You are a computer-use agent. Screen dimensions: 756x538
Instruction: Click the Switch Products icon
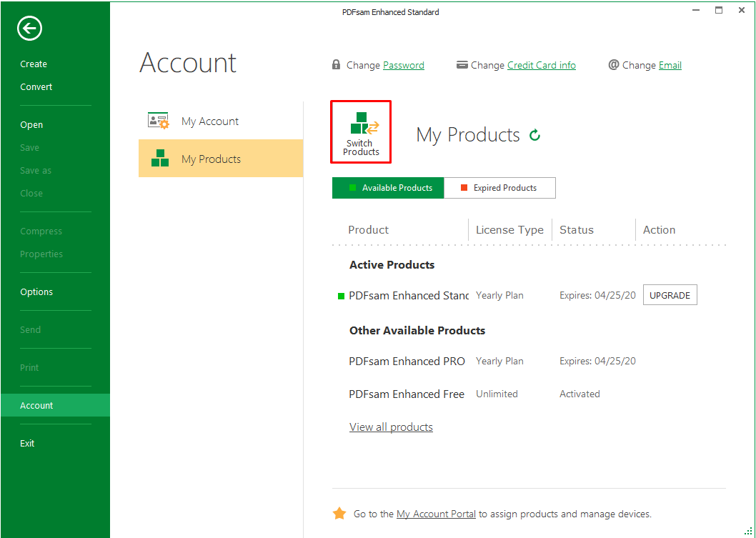point(361,132)
